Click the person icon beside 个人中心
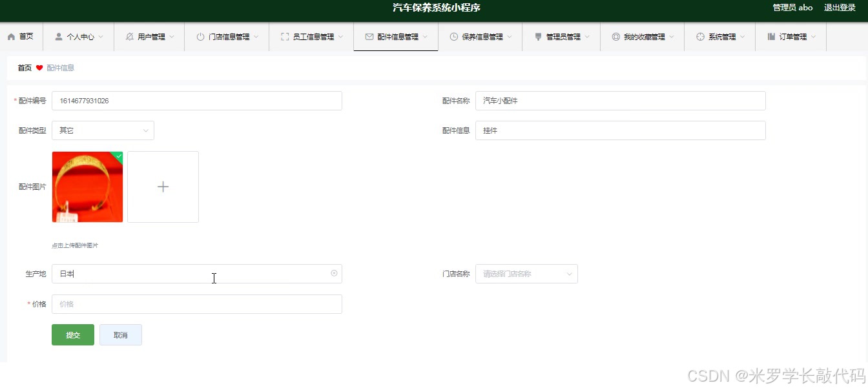Viewport: 868px width, 390px height. [x=58, y=36]
